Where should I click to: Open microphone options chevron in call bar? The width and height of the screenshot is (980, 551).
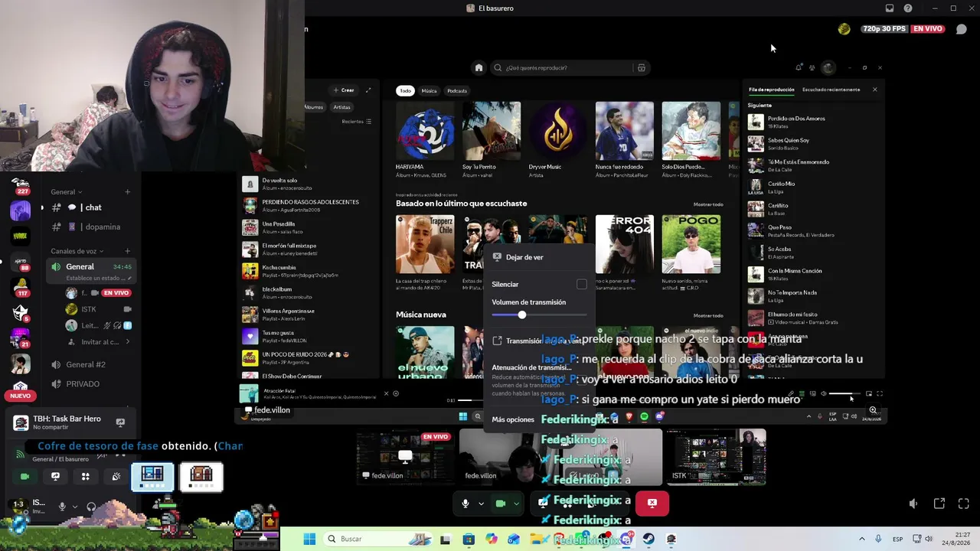481,504
